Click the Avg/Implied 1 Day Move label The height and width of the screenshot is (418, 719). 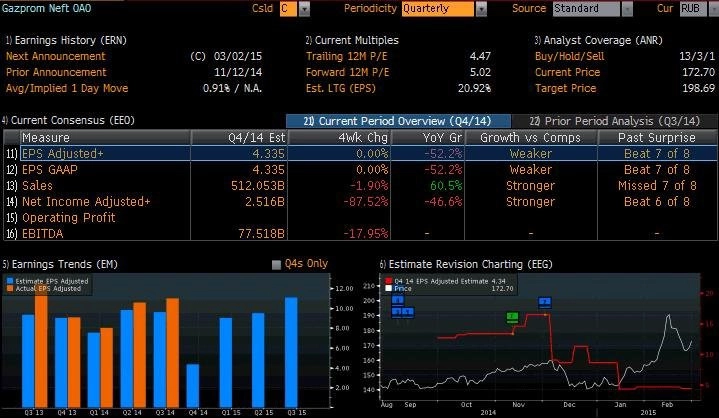[67, 88]
